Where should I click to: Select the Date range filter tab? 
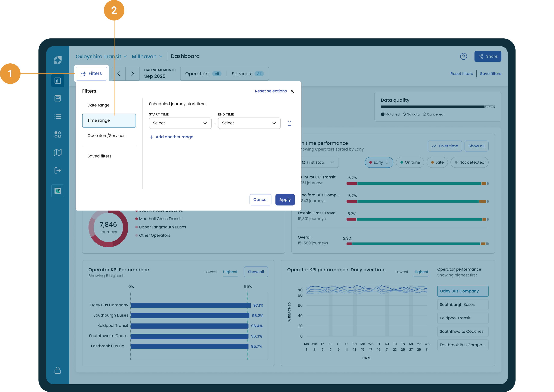click(98, 105)
